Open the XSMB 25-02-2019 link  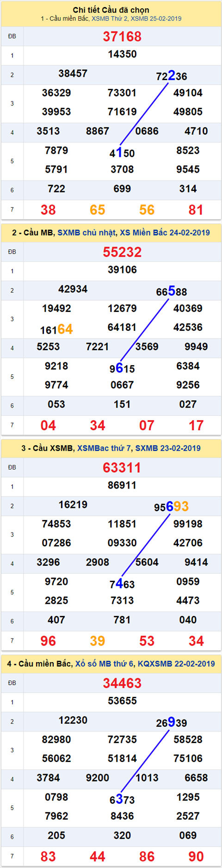156,19
